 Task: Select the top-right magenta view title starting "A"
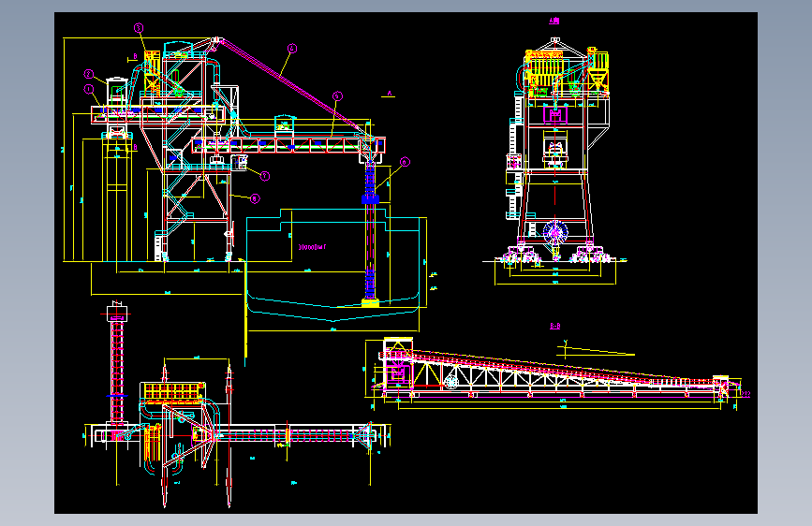pos(554,21)
